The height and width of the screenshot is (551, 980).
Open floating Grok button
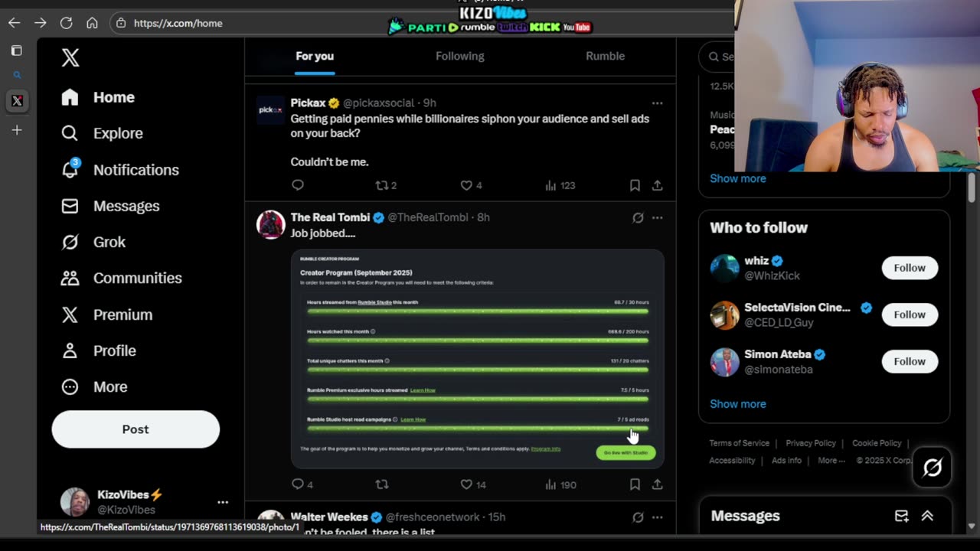coord(932,467)
